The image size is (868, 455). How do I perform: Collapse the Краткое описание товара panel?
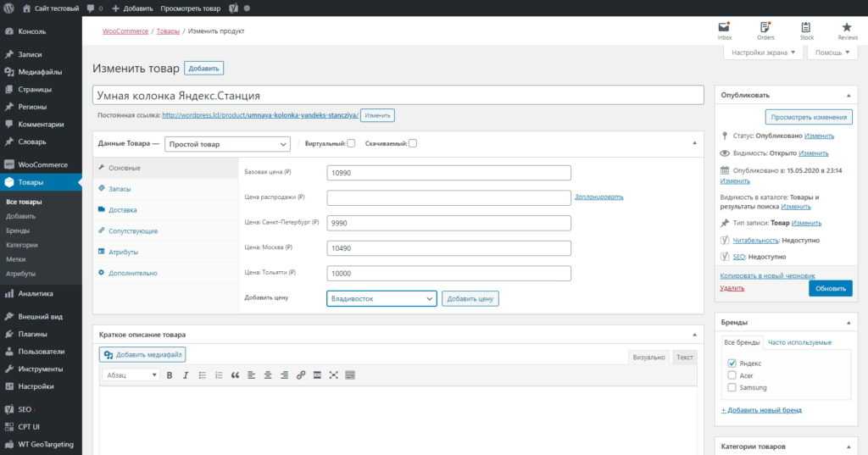click(694, 335)
